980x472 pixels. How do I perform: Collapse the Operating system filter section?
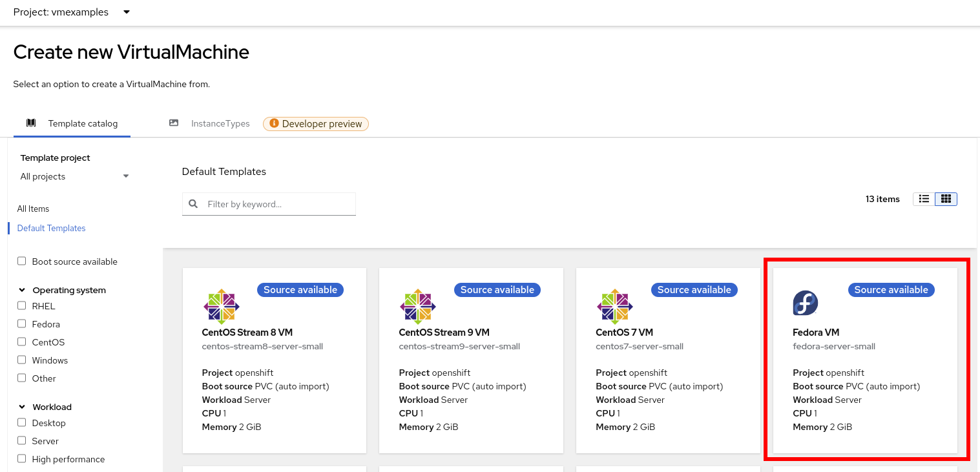click(x=22, y=291)
